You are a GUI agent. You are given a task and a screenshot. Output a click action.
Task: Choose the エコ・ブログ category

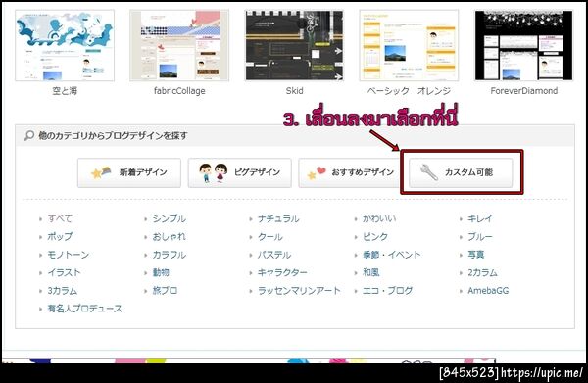(x=387, y=291)
